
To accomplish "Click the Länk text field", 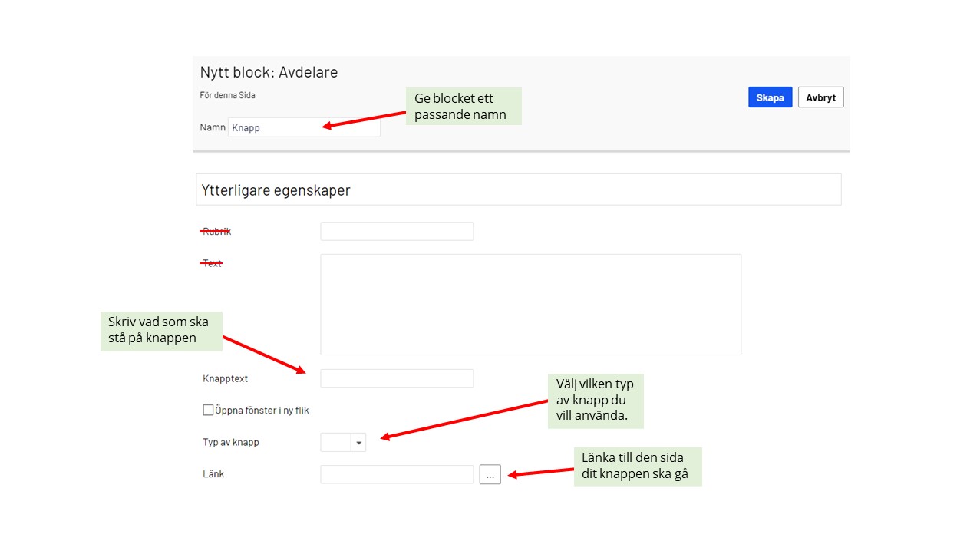I will (x=397, y=474).
